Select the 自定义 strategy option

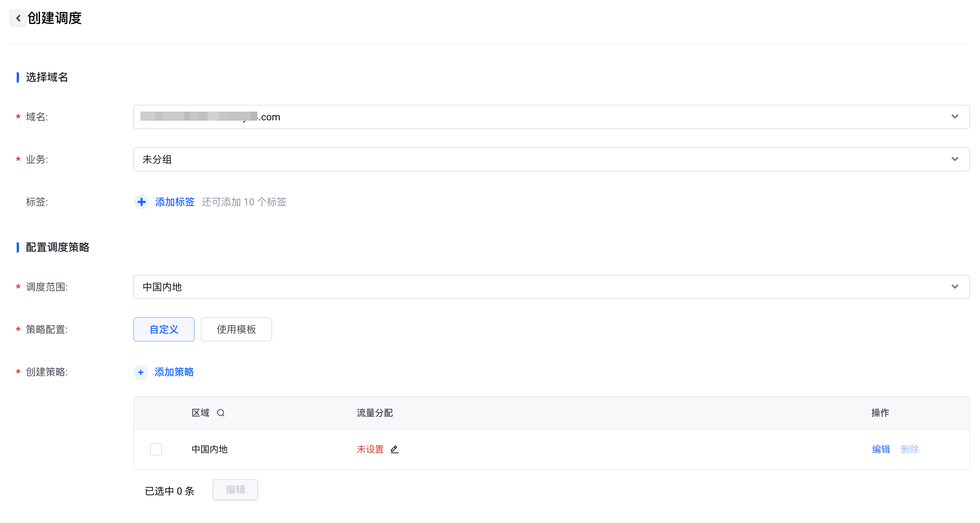click(164, 329)
